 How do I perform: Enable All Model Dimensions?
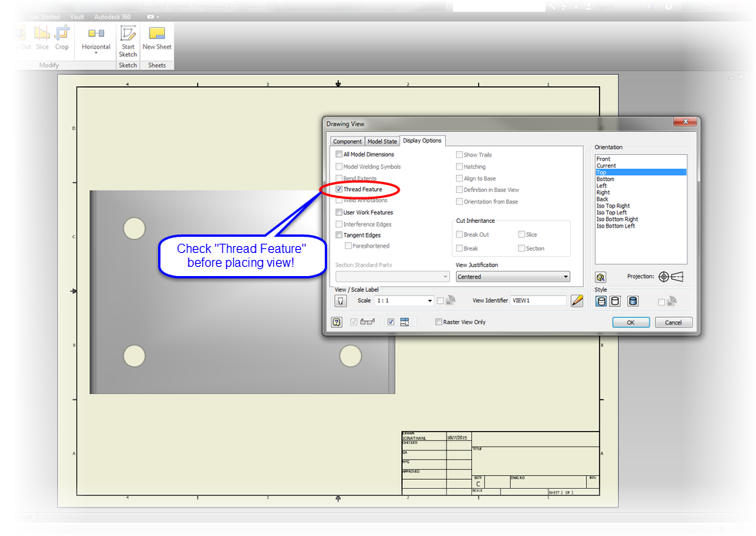(x=338, y=153)
